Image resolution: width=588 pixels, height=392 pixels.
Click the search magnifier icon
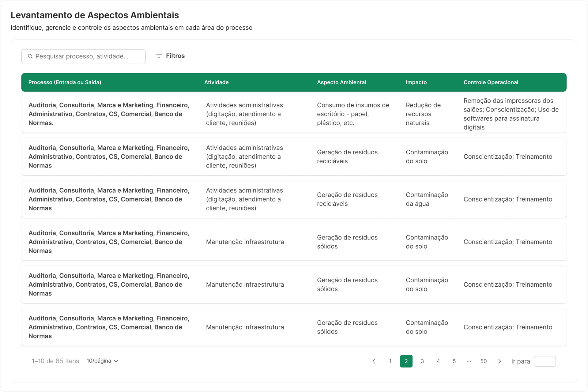30,56
